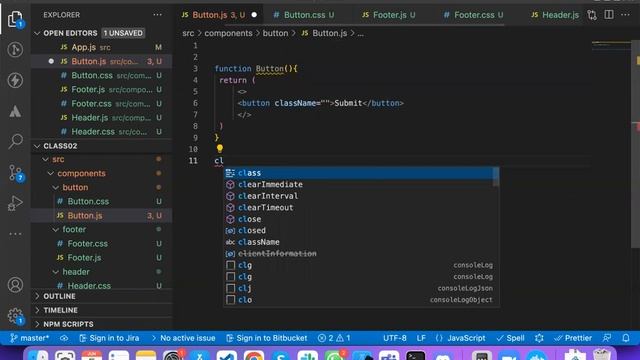This screenshot has height=360, width=640.
Task: Click the master branch indicator
Action: point(29,338)
